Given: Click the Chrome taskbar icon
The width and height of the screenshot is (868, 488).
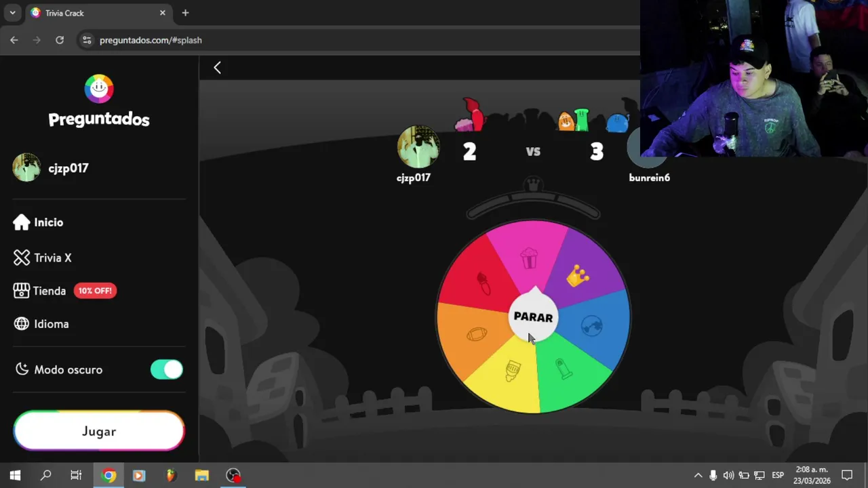Looking at the screenshot, I should click(x=108, y=475).
